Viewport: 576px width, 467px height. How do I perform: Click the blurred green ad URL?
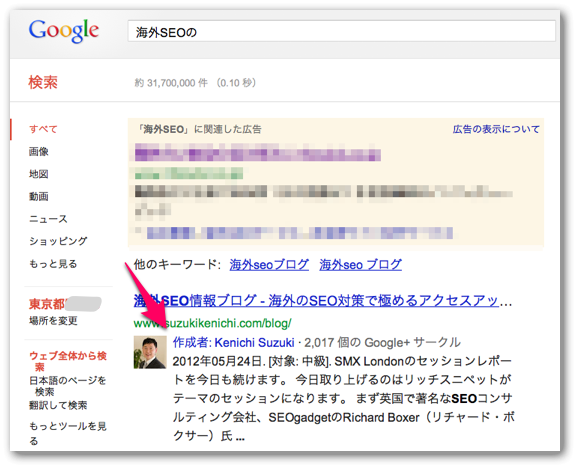pos(189,173)
